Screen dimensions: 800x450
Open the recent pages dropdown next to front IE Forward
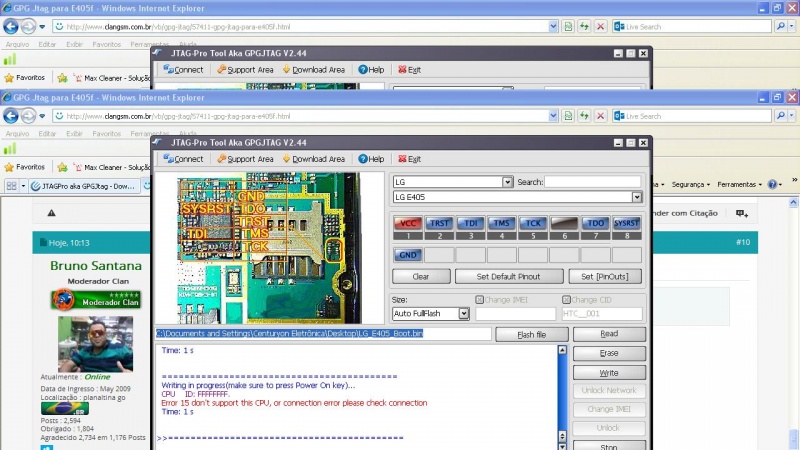[x=42, y=116]
